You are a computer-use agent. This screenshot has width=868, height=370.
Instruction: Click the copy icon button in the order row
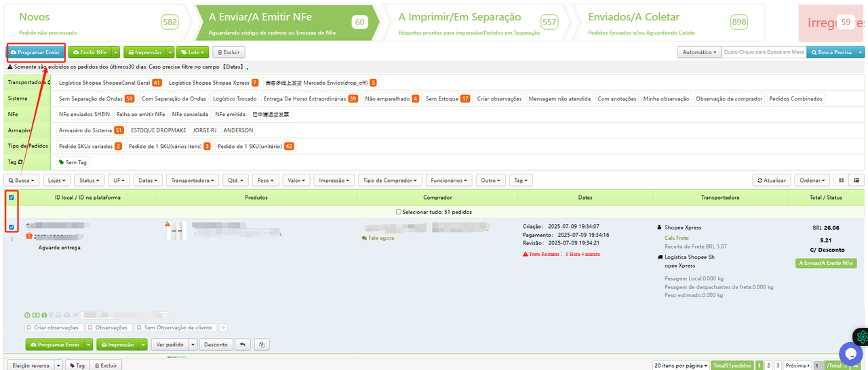261,344
